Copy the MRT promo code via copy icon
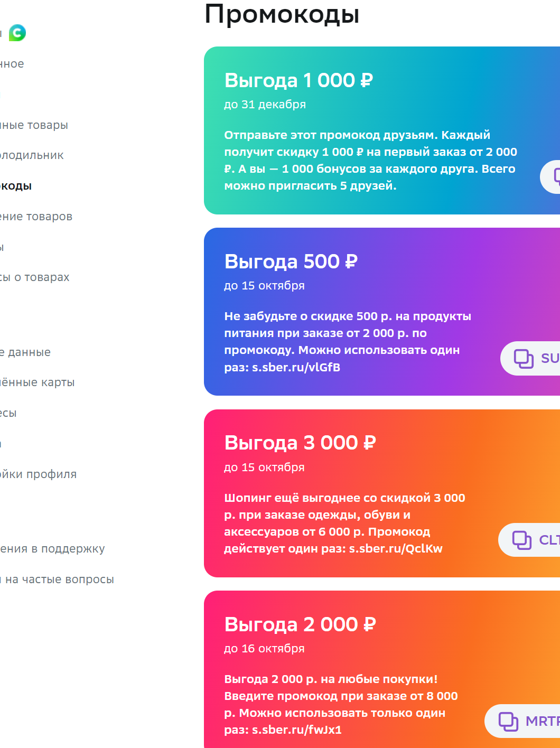Image resolution: width=560 pixels, height=748 pixels. 508,721
